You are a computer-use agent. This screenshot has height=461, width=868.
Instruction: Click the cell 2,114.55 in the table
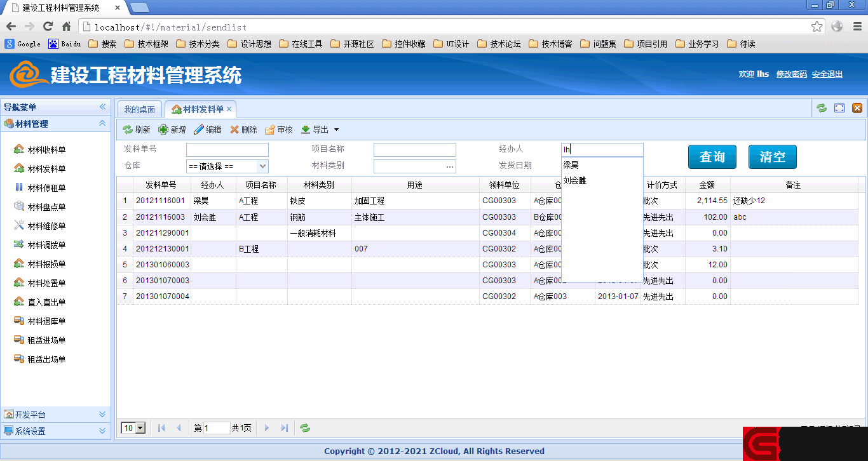(x=707, y=201)
